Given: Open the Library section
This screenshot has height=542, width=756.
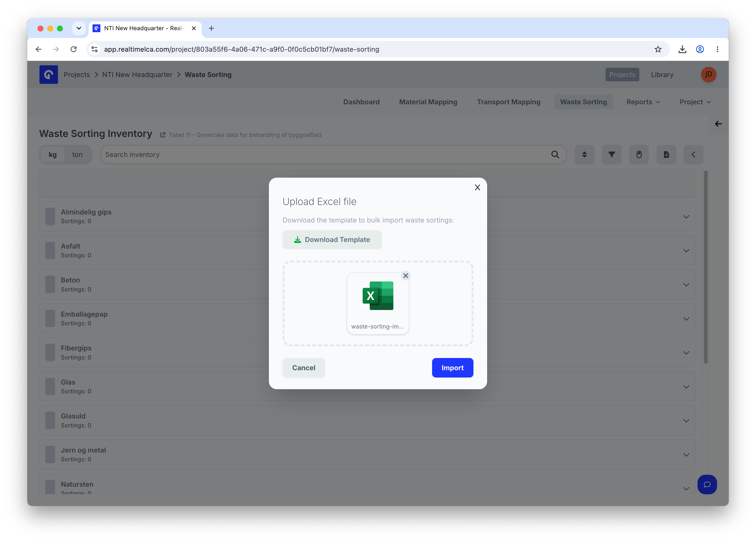Looking at the screenshot, I should point(662,74).
